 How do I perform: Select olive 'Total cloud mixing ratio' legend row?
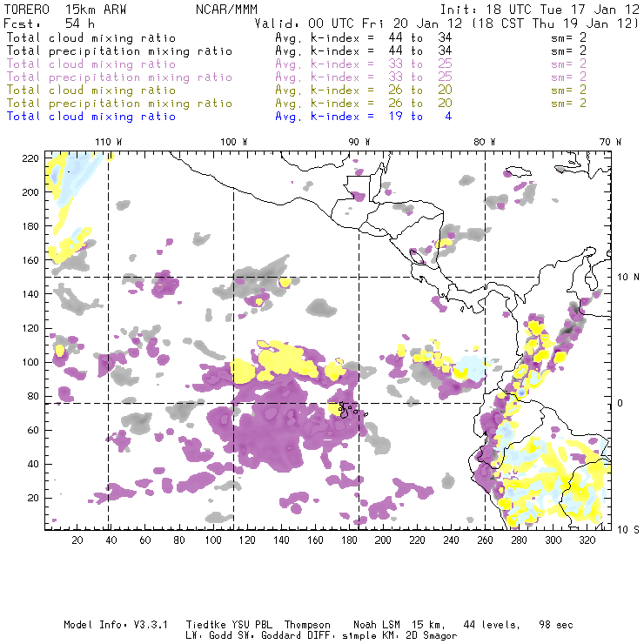297,90
